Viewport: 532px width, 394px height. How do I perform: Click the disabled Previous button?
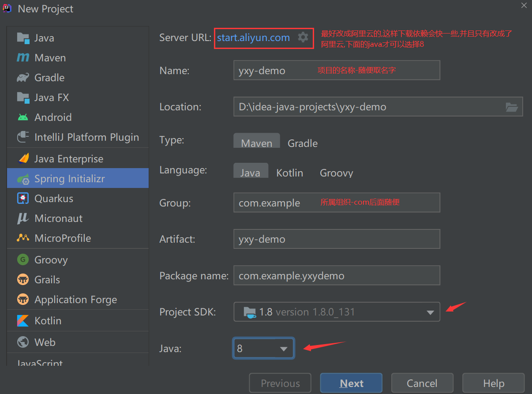(280, 383)
